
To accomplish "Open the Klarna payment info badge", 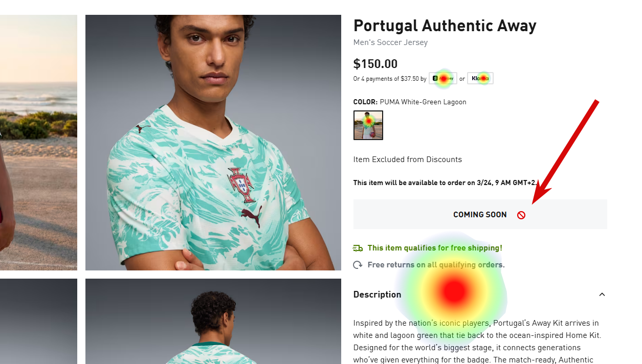I will coord(480,78).
